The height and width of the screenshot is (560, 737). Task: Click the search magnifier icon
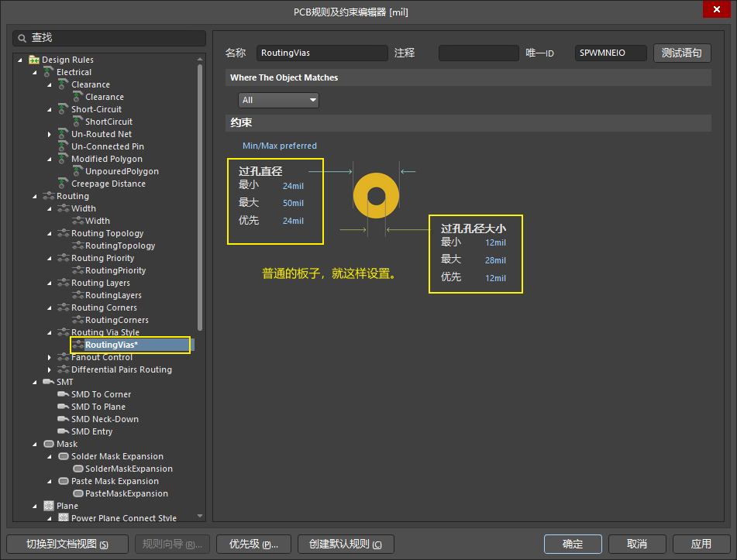[22, 38]
